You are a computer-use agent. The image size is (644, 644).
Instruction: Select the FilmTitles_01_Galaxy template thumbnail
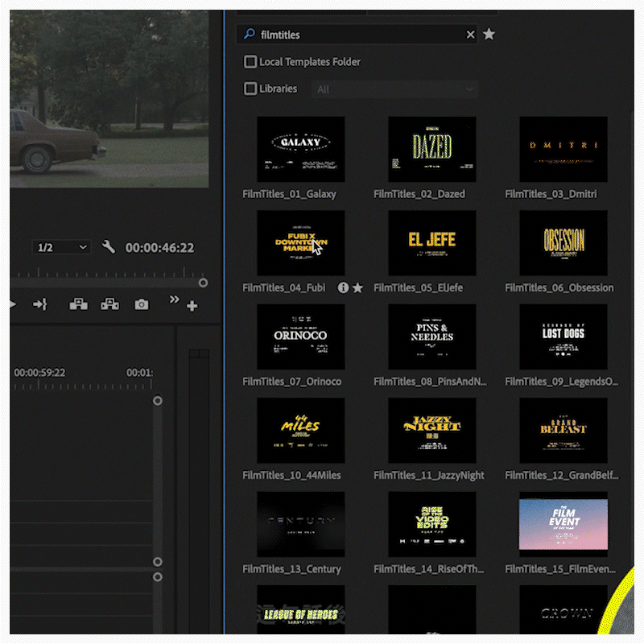tap(300, 149)
